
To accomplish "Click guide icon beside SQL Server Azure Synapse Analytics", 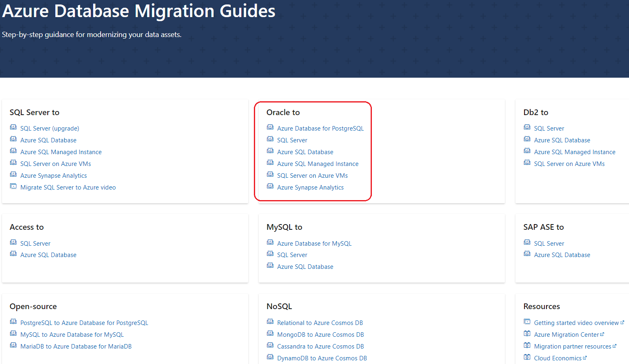I will (13, 174).
